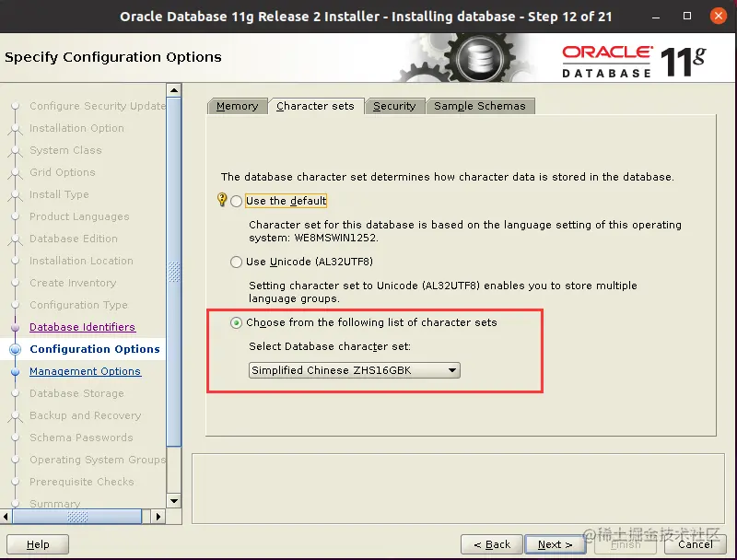Click the horizontal scrollbar thumb below step list
This screenshot has width=737, height=560.
77,517
